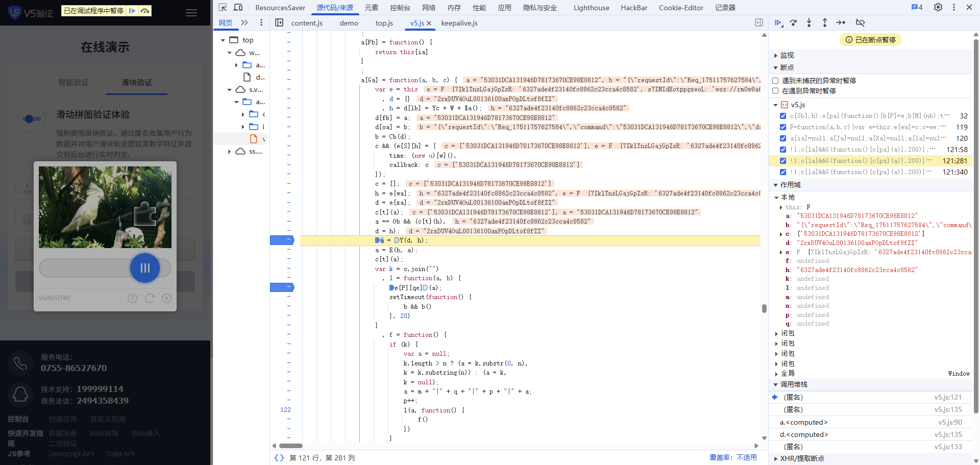This screenshot has height=465, width=980.
Task: Open the DevTools more options kebab menu
Action: pos(954,7)
